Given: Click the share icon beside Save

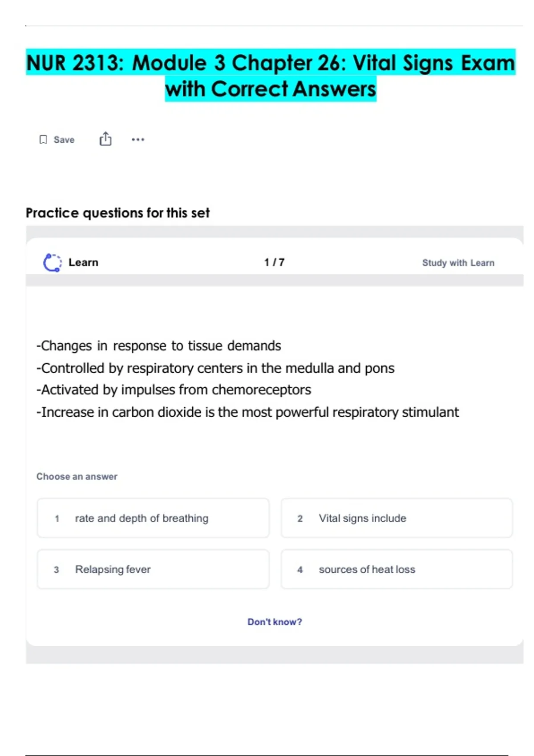Looking at the screenshot, I should point(105,139).
